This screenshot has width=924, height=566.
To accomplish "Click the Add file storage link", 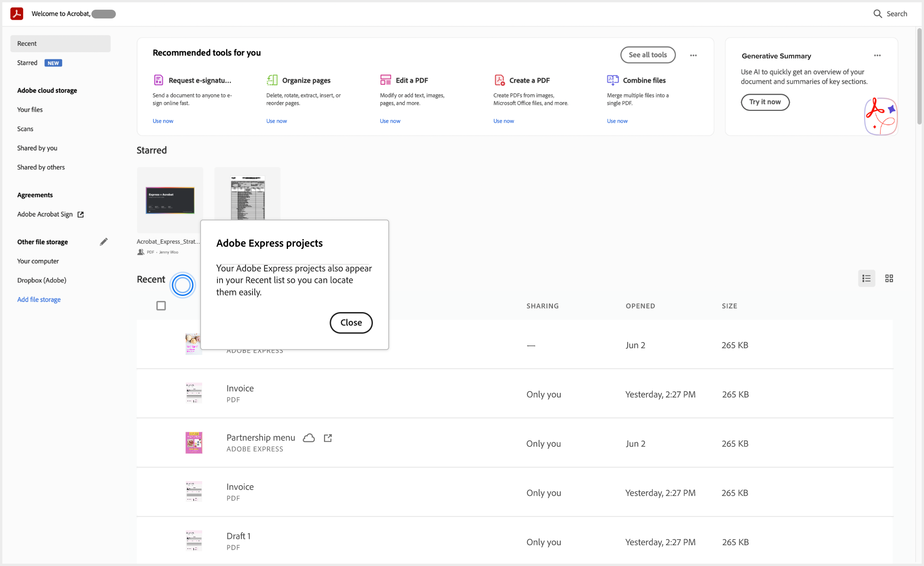I will (x=39, y=299).
